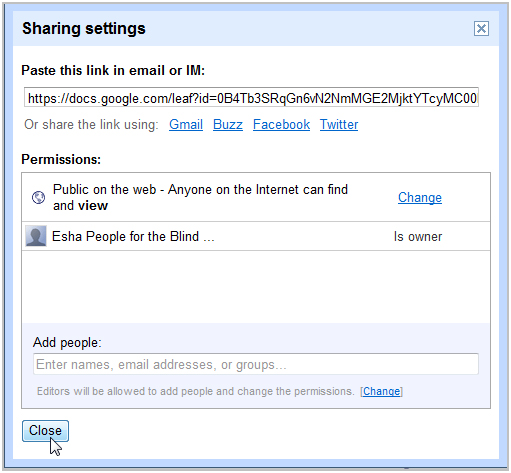Select the shareable docs.google.com link field
The width and height of the screenshot is (511, 473).
251,97
